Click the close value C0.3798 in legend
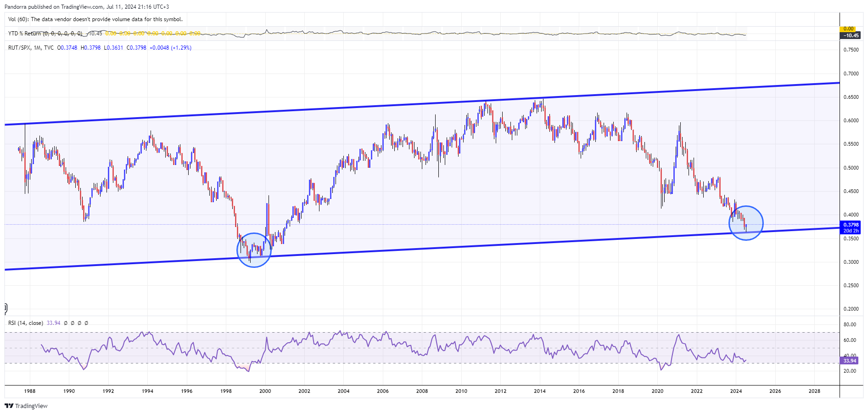The height and width of the screenshot is (414, 868). (x=136, y=48)
